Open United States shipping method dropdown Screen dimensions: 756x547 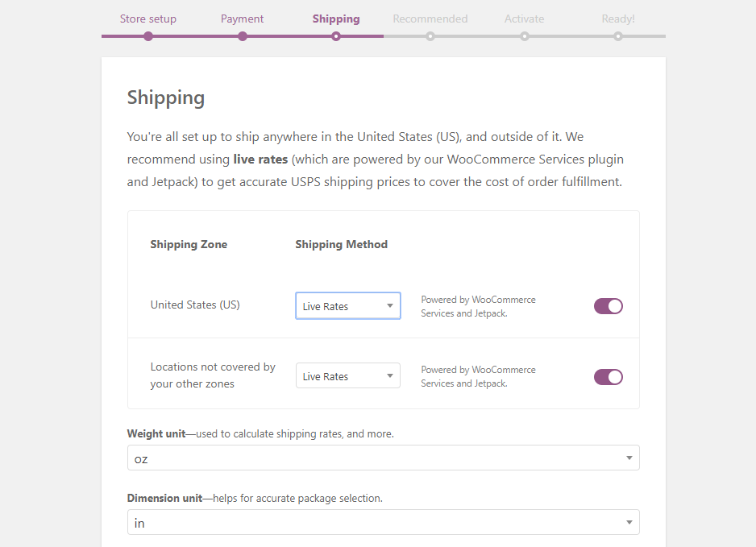(348, 306)
